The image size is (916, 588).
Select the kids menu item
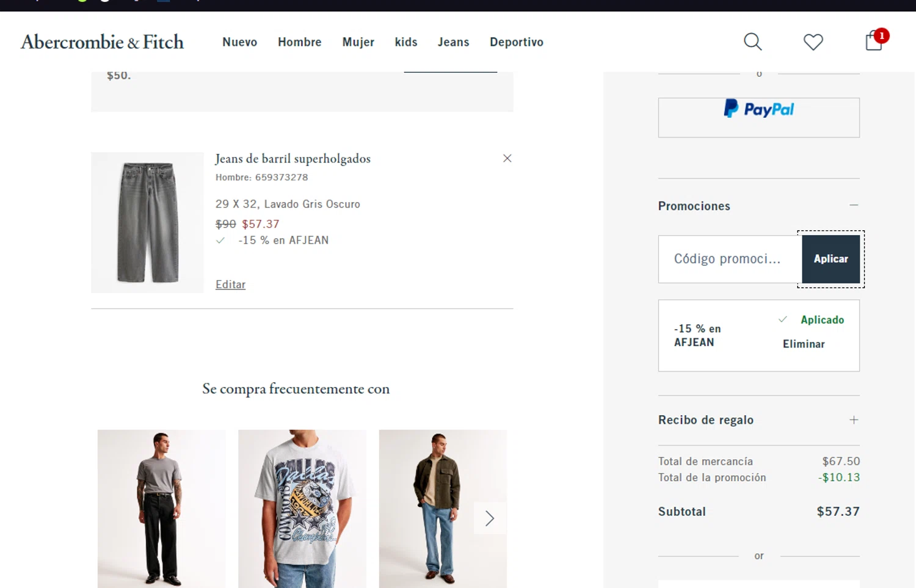405,42
